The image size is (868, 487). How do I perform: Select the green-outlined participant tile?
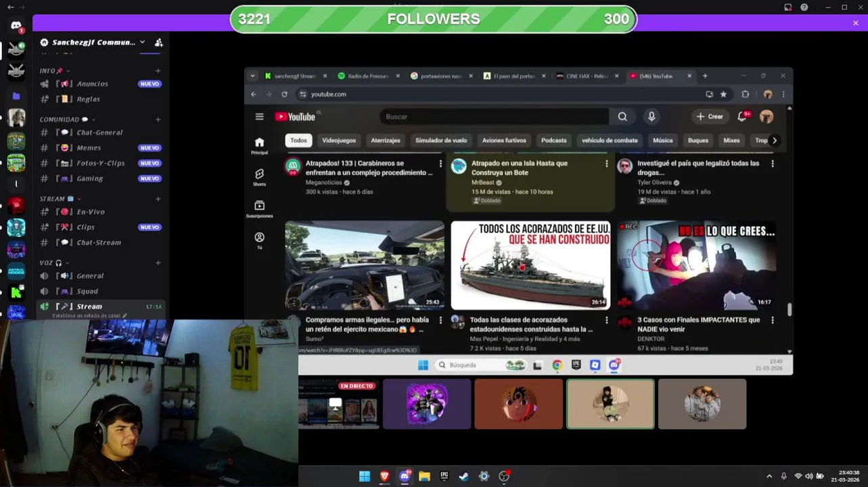[610, 404]
